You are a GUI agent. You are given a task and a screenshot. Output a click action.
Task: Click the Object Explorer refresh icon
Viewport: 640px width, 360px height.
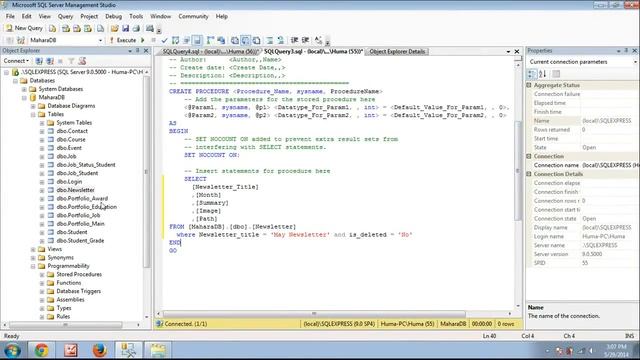(82, 61)
